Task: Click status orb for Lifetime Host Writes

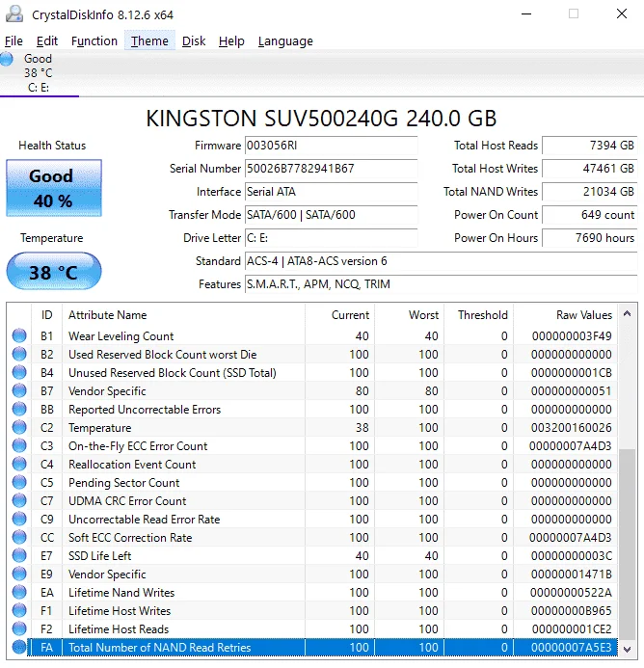Action: click(19, 610)
